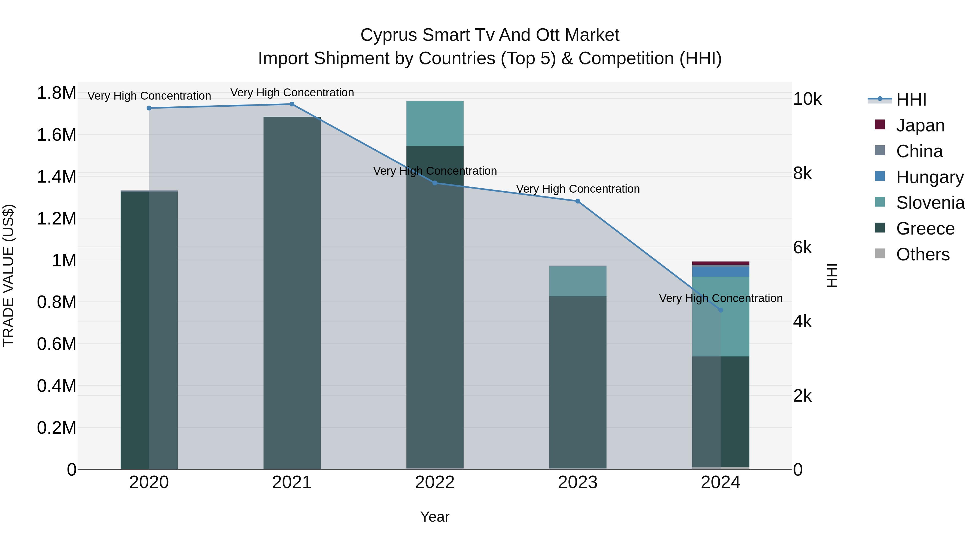Click the Slovenia teal color swatch
The image size is (980, 551).
point(880,202)
